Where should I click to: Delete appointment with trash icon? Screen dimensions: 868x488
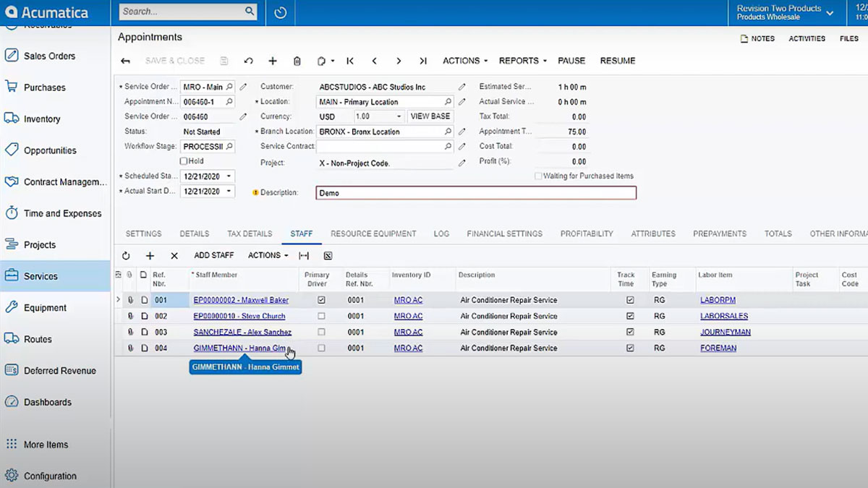(297, 61)
